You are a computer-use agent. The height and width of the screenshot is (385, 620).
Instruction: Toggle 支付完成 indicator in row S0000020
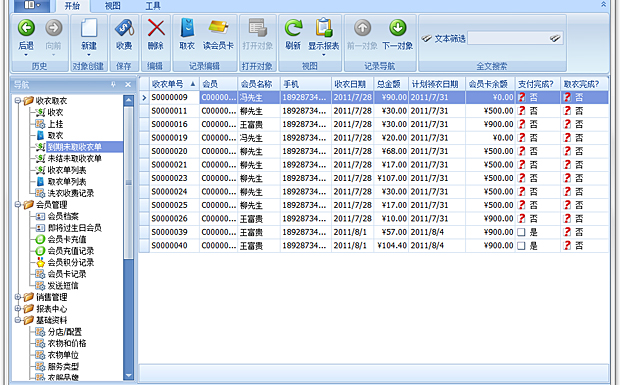tap(522, 151)
